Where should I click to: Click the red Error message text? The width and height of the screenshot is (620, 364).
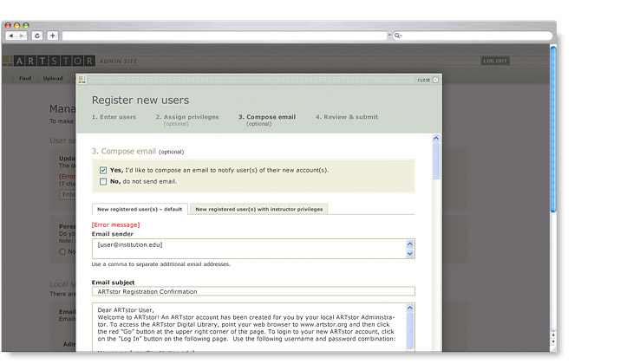(116, 224)
